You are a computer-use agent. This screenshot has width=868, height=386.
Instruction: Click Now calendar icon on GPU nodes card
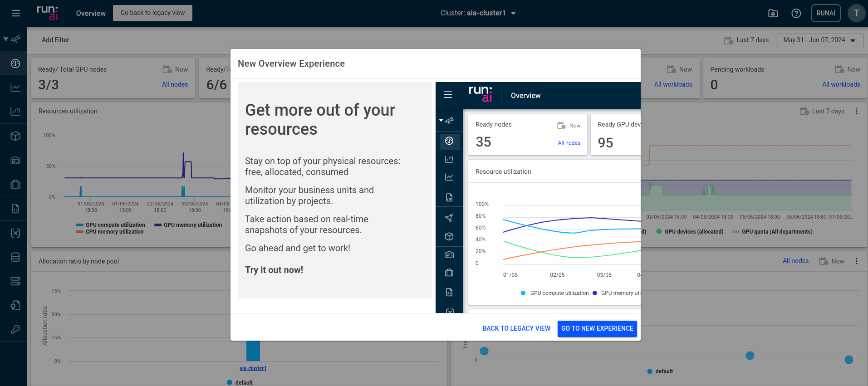167,69
